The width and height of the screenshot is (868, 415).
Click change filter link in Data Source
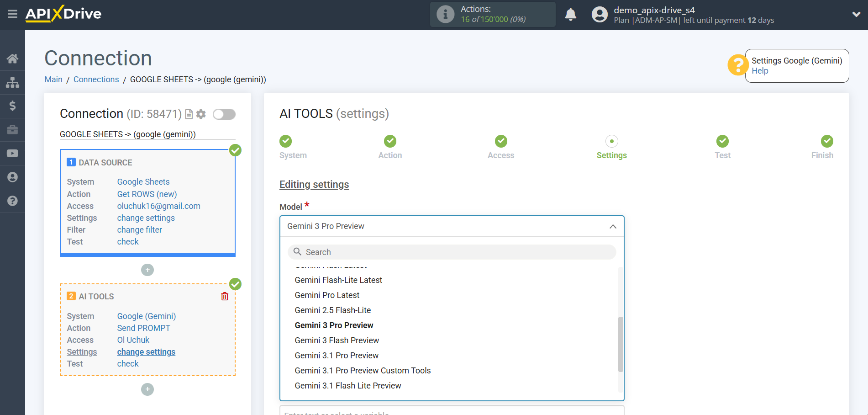pos(139,230)
